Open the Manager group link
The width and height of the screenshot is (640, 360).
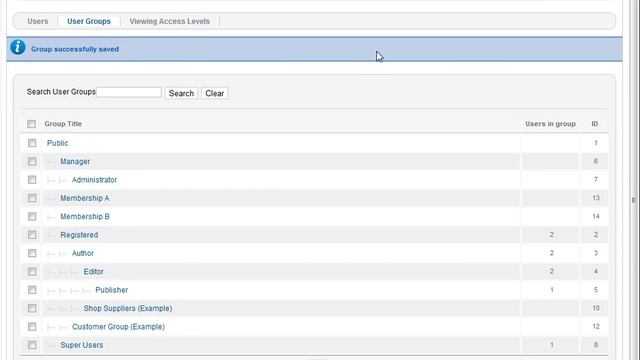coord(75,161)
